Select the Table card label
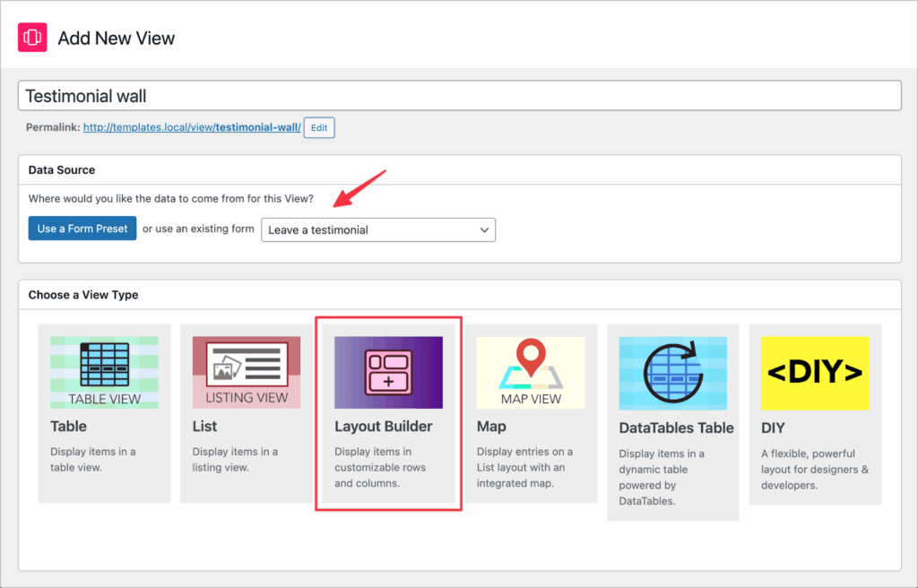 pyautogui.click(x=68, y=426)
